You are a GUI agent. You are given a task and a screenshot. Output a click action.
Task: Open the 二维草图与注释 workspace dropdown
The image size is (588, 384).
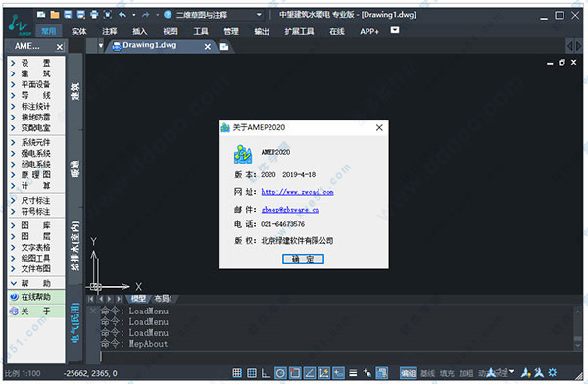pos(219,15)
